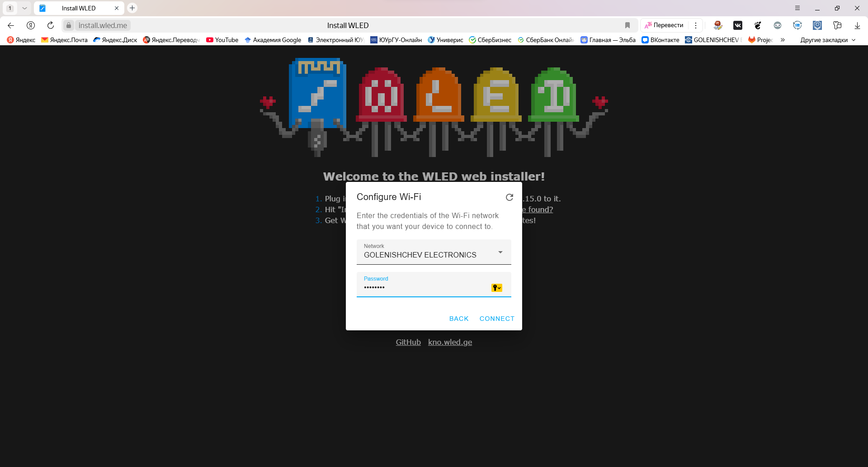Open the grey round face extension icon
This screenshot has height=467, width=868.
click(778, 25)
